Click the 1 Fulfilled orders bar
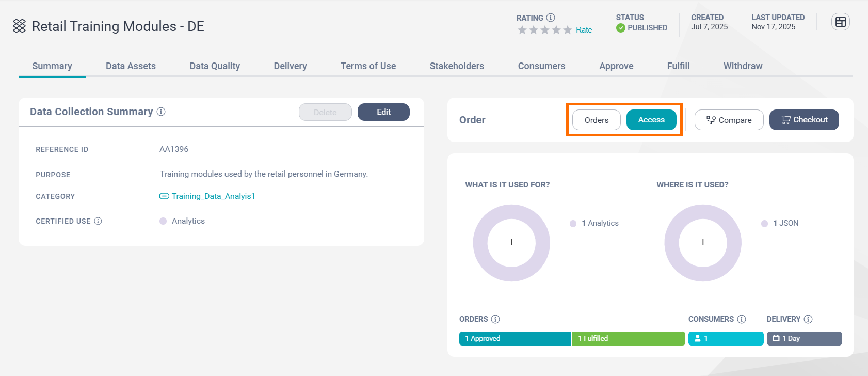 pyautogui.click(x=629, y=338)
